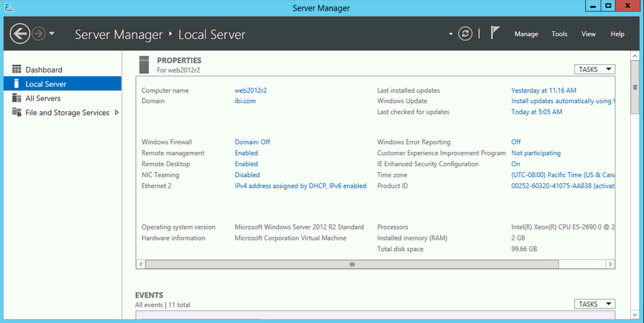Click the Product ID number link
This screenshot has height=323, width=644.
pos(562,186)
